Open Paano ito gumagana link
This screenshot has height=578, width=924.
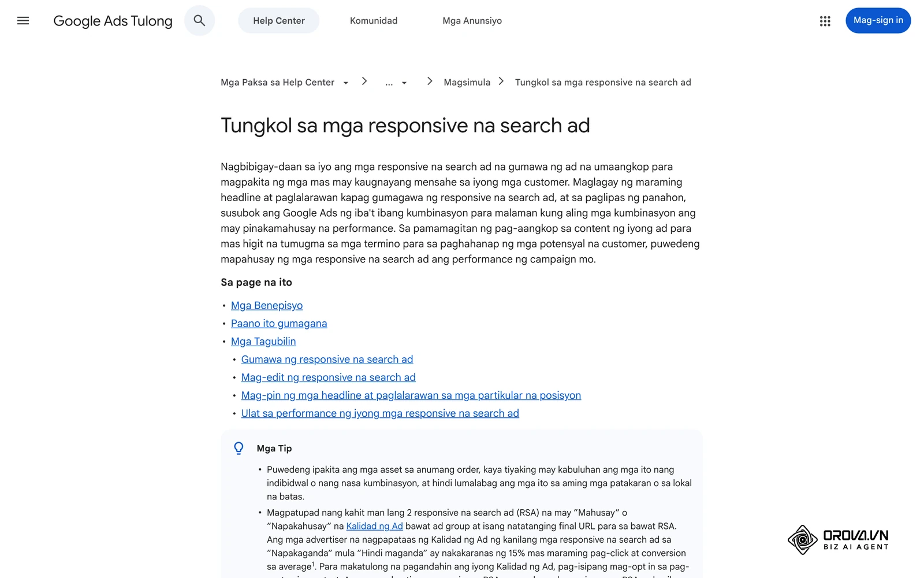pyautogui.click(x=279, y=324)
